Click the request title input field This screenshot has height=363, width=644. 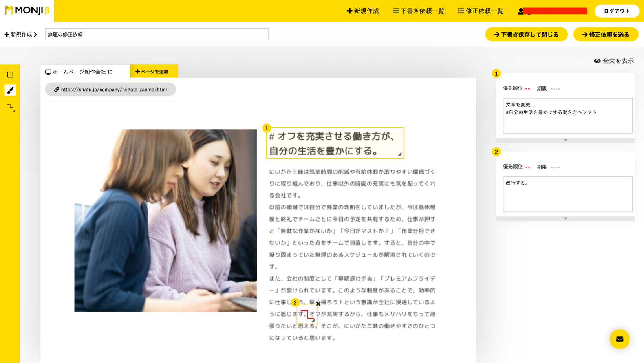[157, 35]
